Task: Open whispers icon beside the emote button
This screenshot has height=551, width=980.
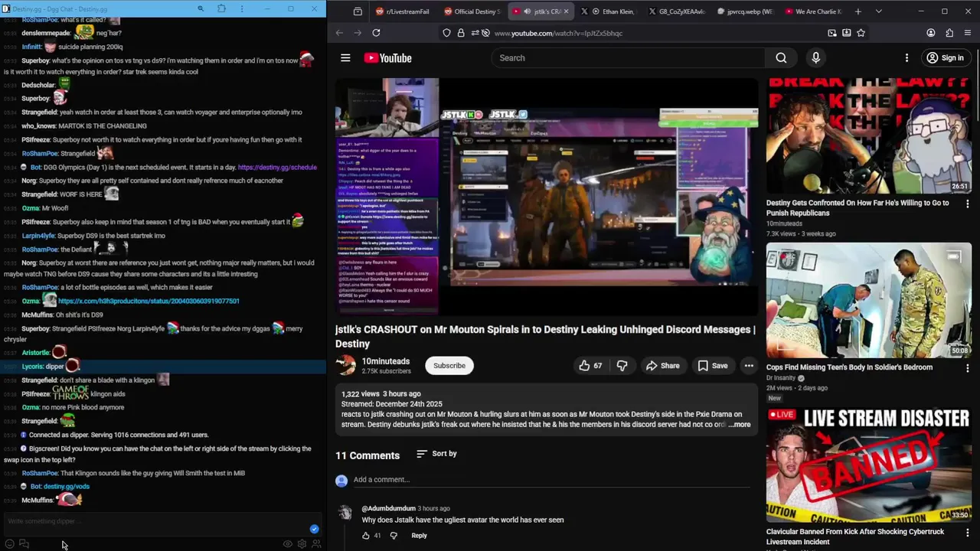Action: [24, 544]
